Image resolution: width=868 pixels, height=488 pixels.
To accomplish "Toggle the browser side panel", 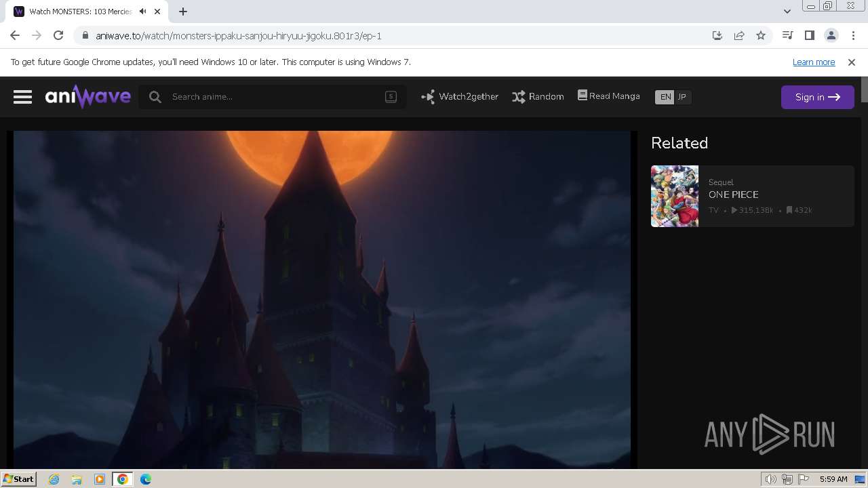I will [809, 35].
